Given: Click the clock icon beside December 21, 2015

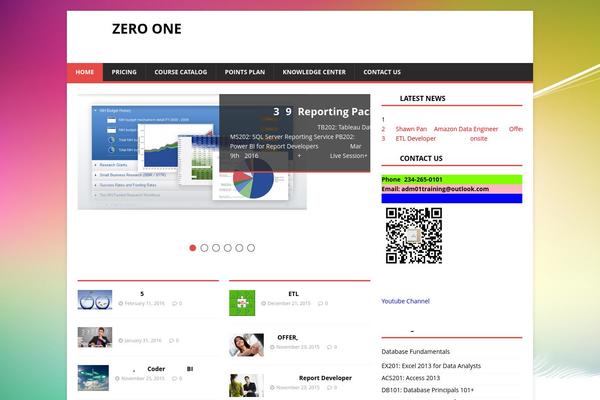Looking at the screenshot, I should (x=263, y=304).
